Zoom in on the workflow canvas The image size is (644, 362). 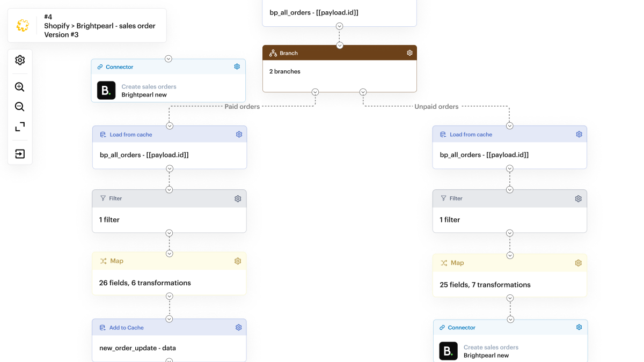[20, 87]
